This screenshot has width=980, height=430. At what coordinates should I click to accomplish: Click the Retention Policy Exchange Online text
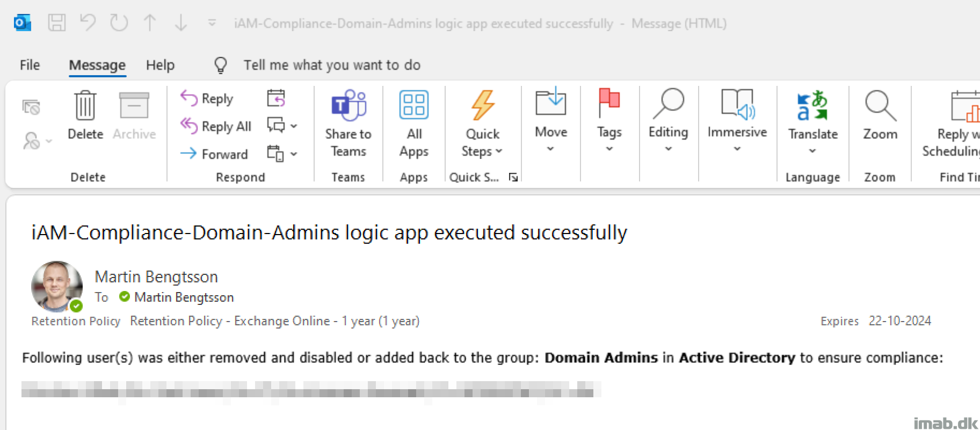[x=274, y=320]
